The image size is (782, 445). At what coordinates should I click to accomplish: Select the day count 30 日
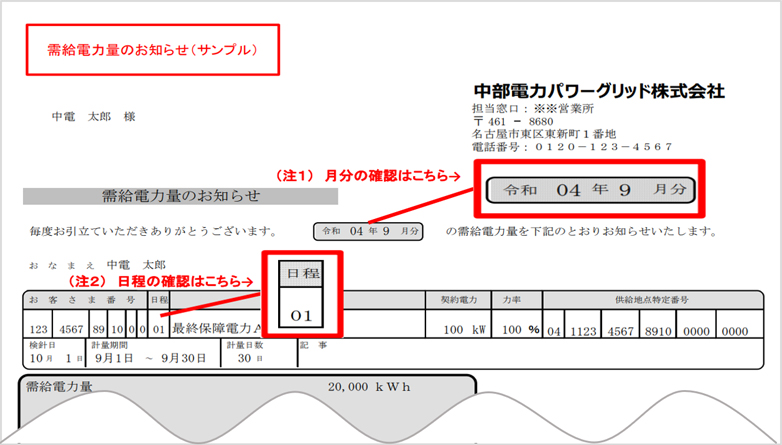[250, 358]
